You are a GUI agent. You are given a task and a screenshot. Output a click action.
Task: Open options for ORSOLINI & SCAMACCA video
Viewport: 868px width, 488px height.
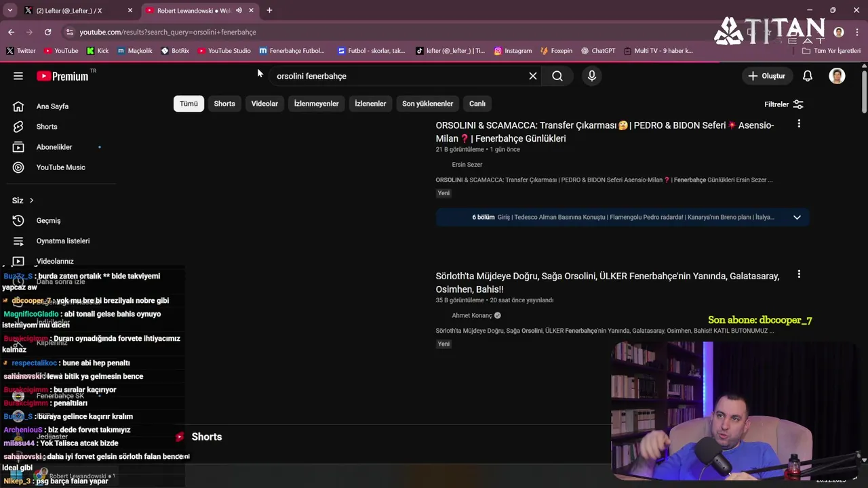tap(799, 124)
